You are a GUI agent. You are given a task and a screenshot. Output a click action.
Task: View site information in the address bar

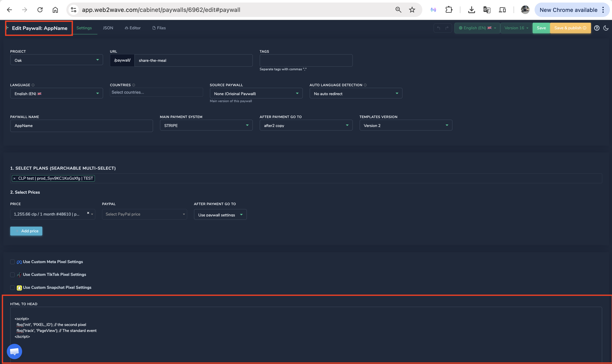pyautogui.click(x=73, y=10)
